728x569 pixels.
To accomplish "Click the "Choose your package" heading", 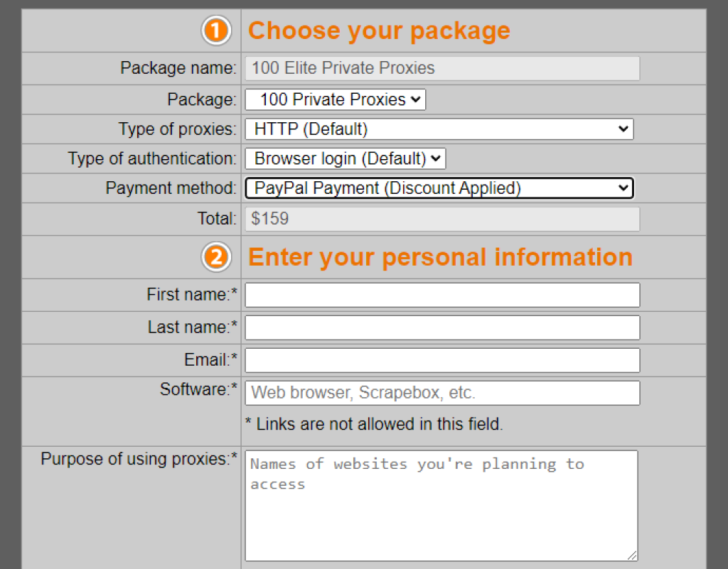I will (379, 31).
